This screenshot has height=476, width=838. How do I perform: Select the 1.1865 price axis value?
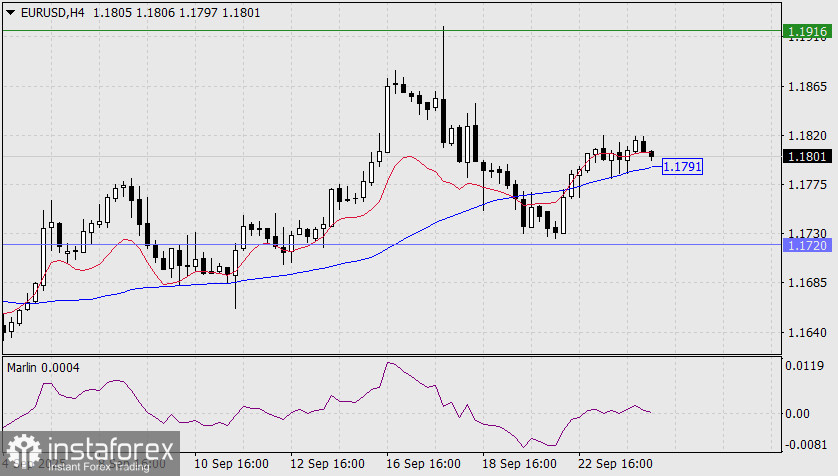[807, 87]
